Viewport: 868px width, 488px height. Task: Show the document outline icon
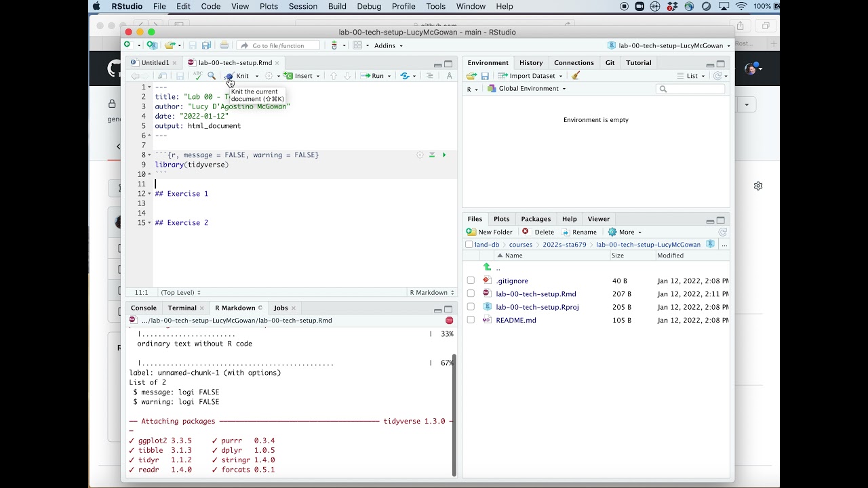tap(429, 76)
